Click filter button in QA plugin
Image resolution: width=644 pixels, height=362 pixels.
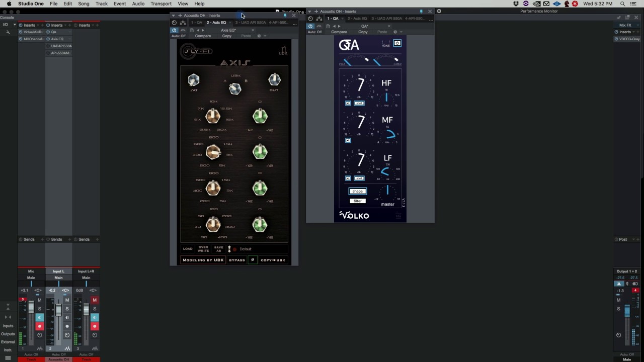[x=358, y=201]
